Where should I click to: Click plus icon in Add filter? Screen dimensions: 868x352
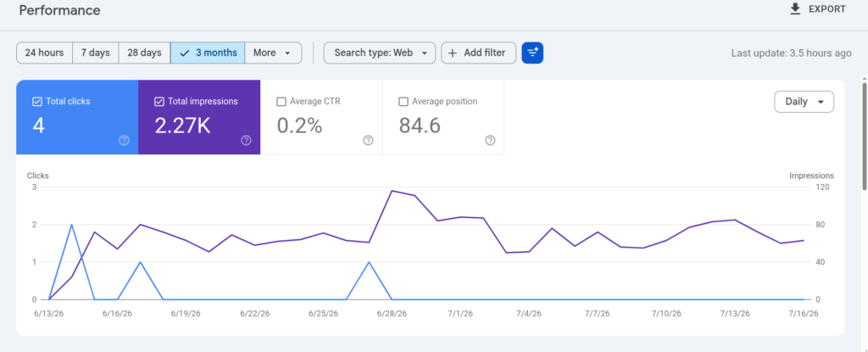(453, 53)
